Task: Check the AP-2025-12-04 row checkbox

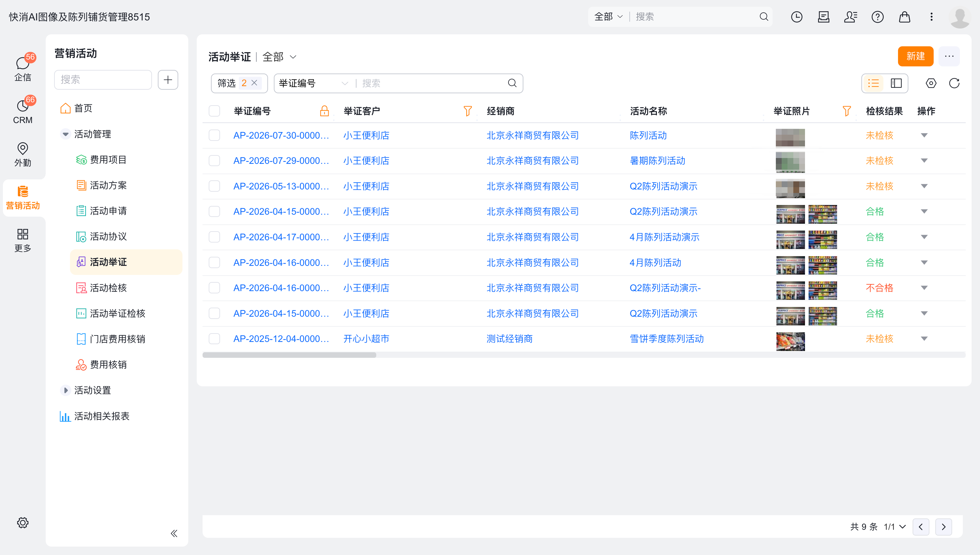Action: pyautogui.click(x=215, y=339)
